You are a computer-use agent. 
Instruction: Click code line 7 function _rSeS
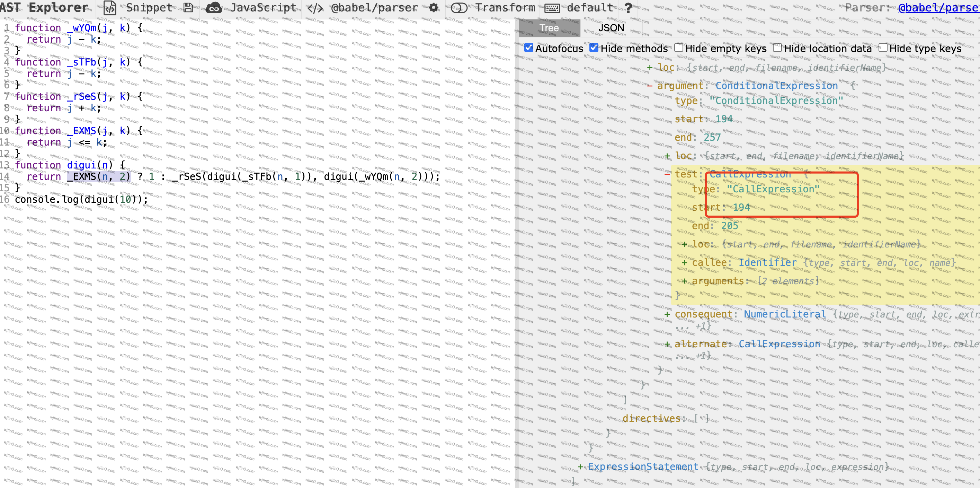(x=78, y=96)
